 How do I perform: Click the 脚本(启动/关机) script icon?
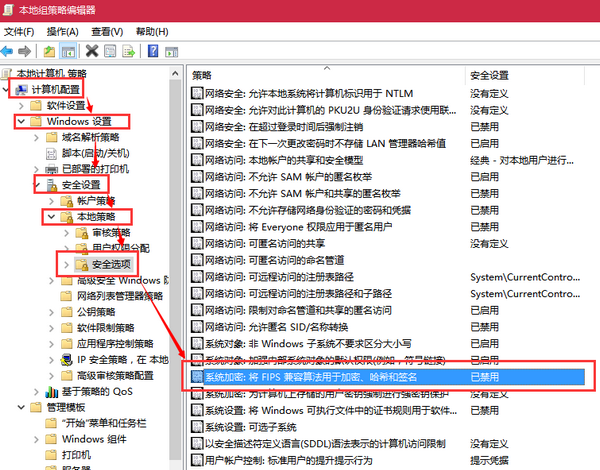click(51, 153)
